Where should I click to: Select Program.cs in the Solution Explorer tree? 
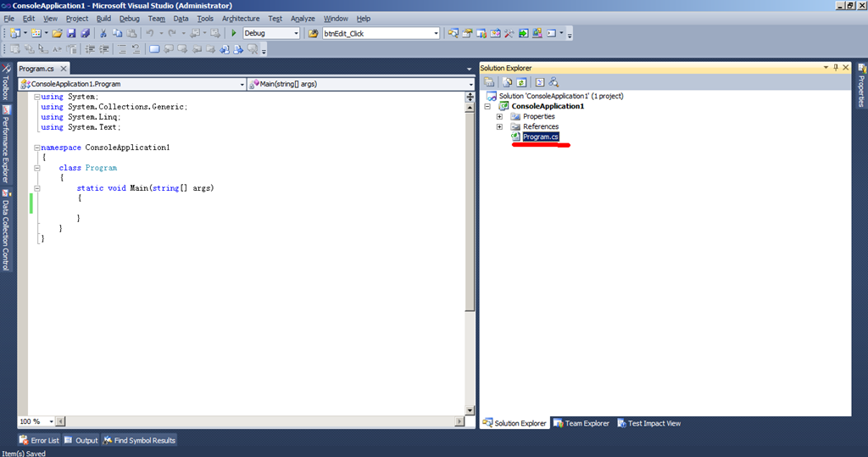540,137
